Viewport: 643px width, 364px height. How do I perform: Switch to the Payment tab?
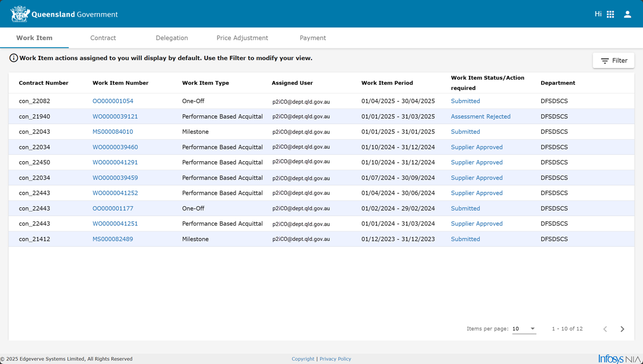point(312,38)
